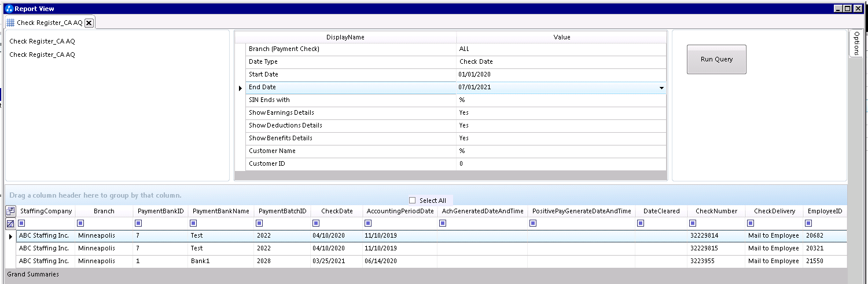This screenshot has width=868, height=284.
Task: Click the column chooser icon above the grid
Action: [10, 211]
